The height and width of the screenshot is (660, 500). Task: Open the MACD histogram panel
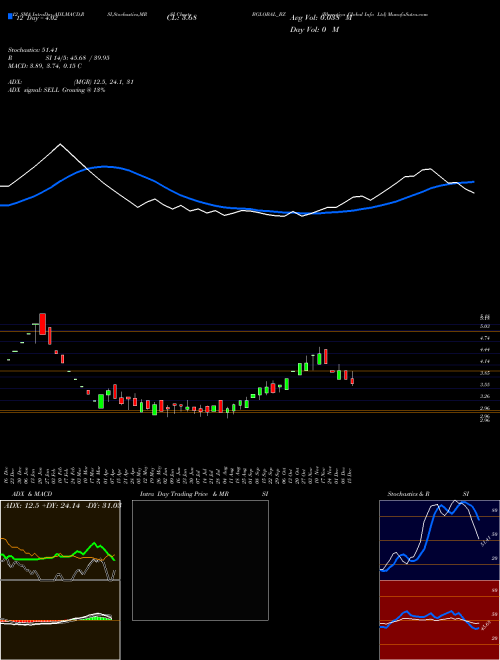[x=60, y=620]
